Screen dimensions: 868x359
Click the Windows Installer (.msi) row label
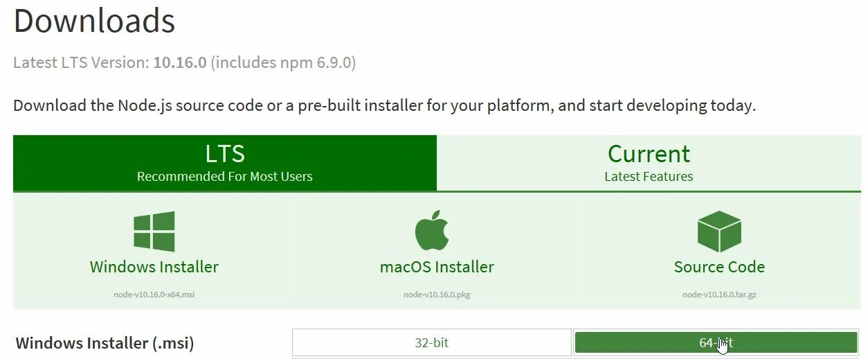tap(105, 342)
